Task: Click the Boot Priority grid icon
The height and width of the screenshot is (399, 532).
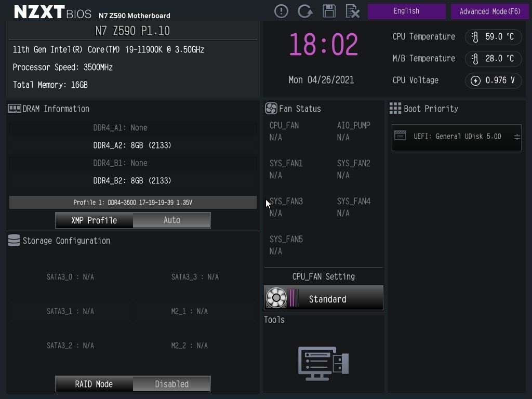Action: (395, 109)
